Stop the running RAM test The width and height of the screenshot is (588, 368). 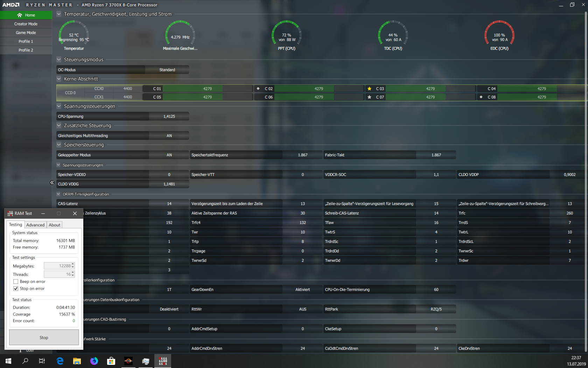coord(44,338)
